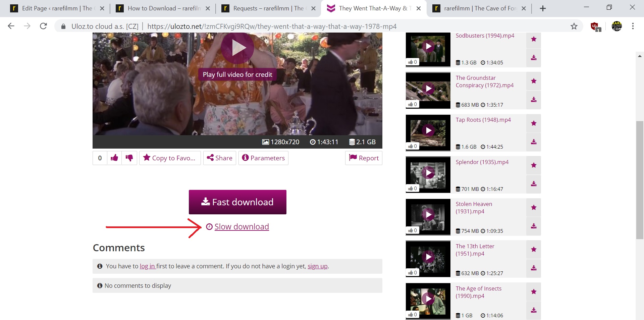
Task: Open Splendor (1935).mp4 link
Action: click(x=482, y=162)
